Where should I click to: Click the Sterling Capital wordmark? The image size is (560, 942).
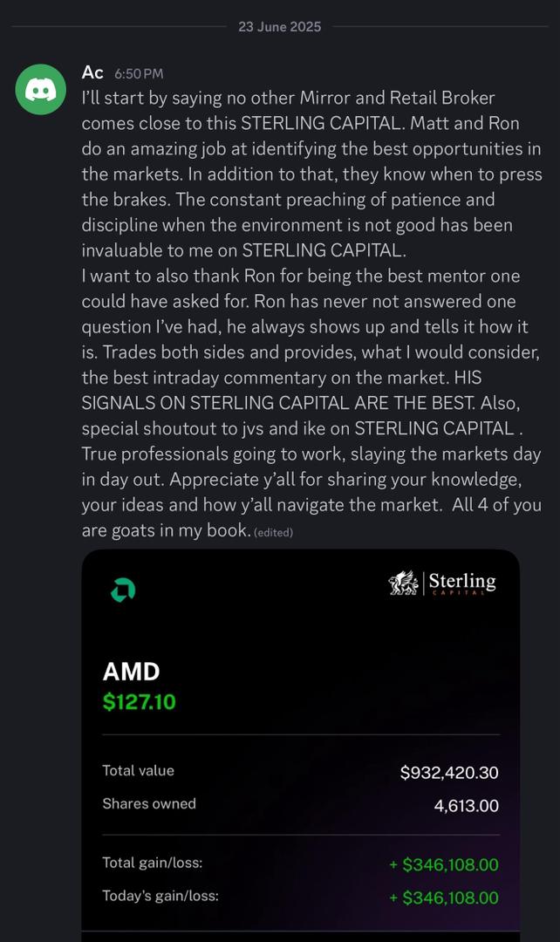tap(461, 584)
